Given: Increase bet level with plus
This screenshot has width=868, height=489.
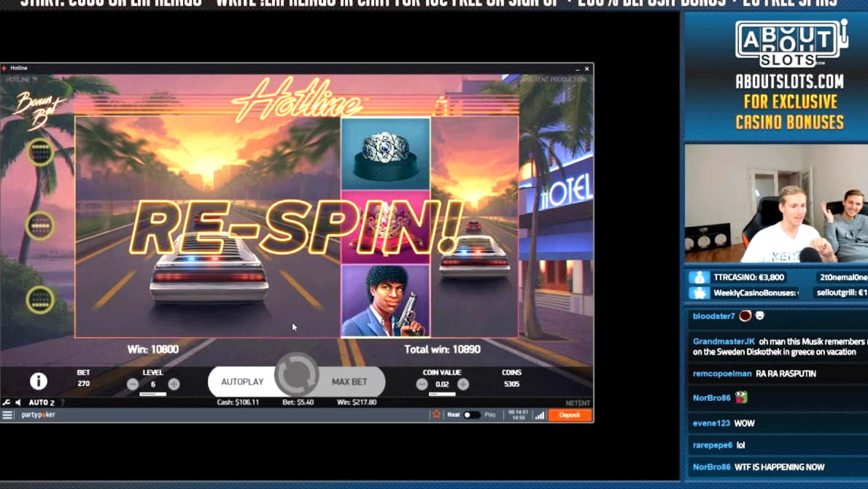Looking at the screenshot, I should click(x=174, y=384).
